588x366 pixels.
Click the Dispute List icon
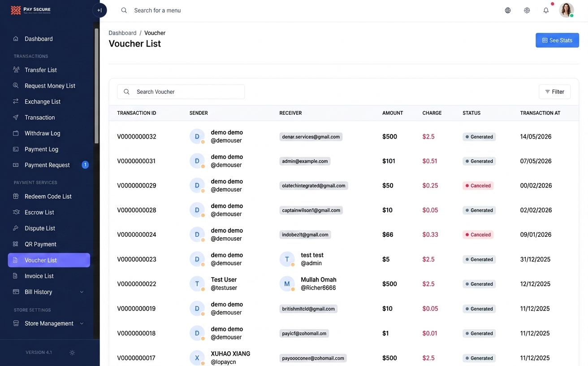tap(16, 228)
